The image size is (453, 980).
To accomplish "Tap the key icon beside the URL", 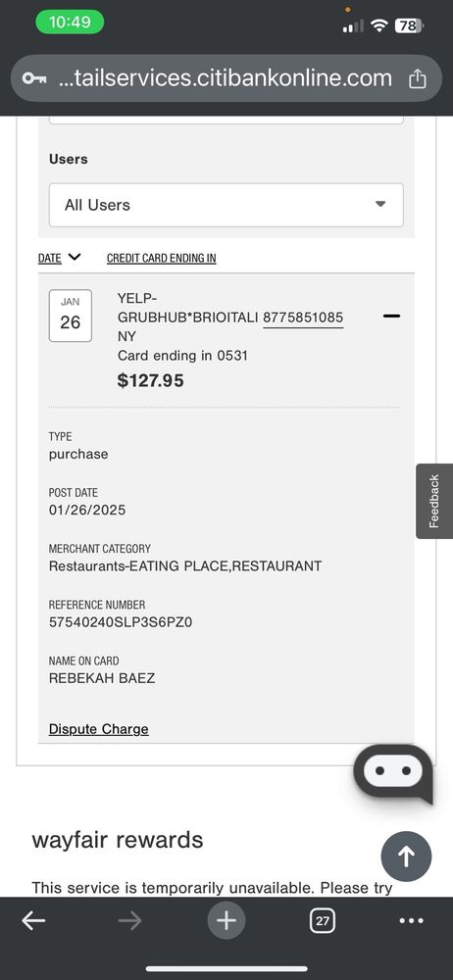I will tap(33, 78).
